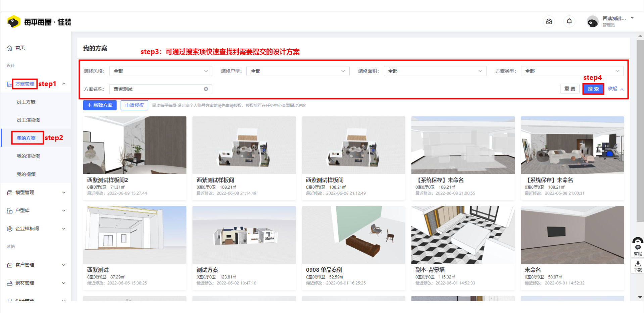
Task: Click the 企业样板间 sidebar icon
Action: point(10,229)
